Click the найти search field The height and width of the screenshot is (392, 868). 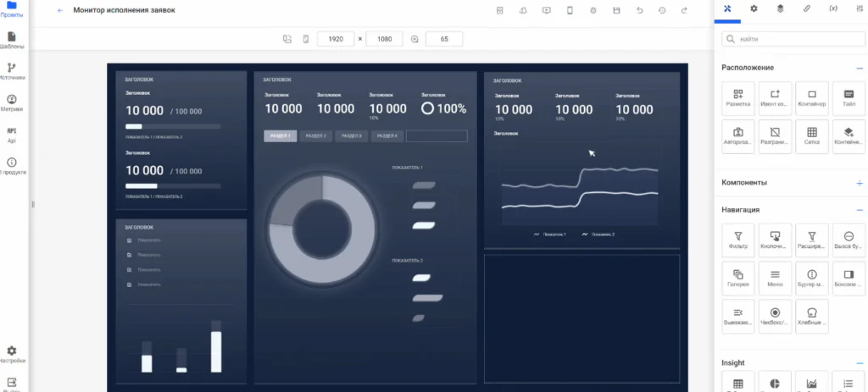point(793,39)
